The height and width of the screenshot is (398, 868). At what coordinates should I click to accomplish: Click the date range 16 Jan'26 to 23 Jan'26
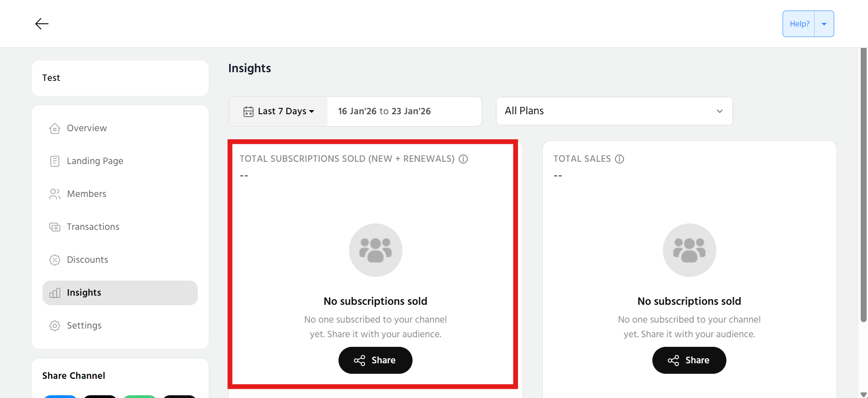pyautogui.click(x=384, y=111)
